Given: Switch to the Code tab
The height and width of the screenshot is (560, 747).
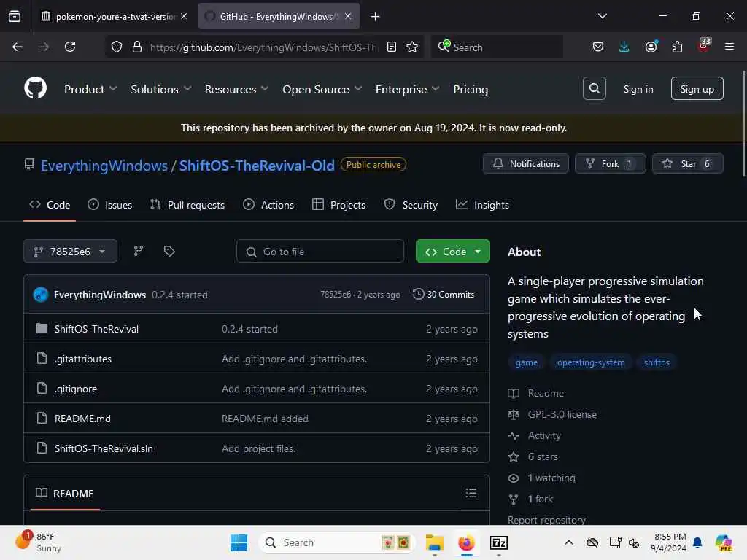Looking at the screenshot, I should 50,205.
